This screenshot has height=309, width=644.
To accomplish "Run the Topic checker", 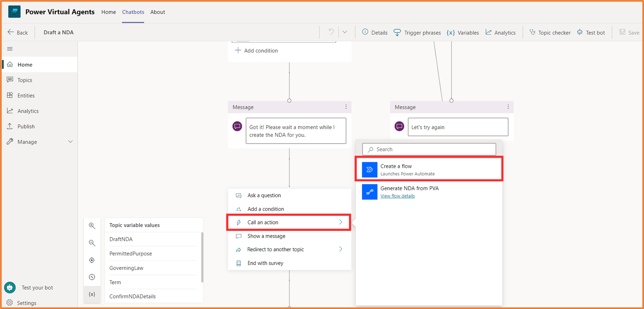I will pyautogui.click(x=550, y=32).
